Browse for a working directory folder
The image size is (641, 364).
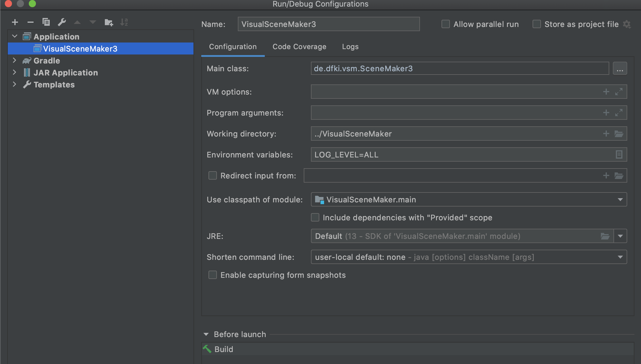coord(619,134)
